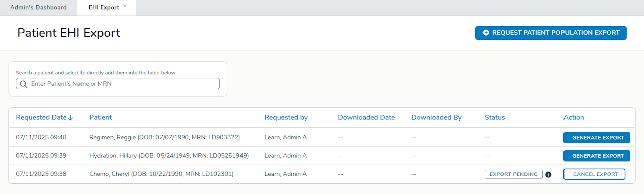Click the magnifier icon in patient search
The width and height of the screenshot is (644, 194).
click(x=23, y=84)
